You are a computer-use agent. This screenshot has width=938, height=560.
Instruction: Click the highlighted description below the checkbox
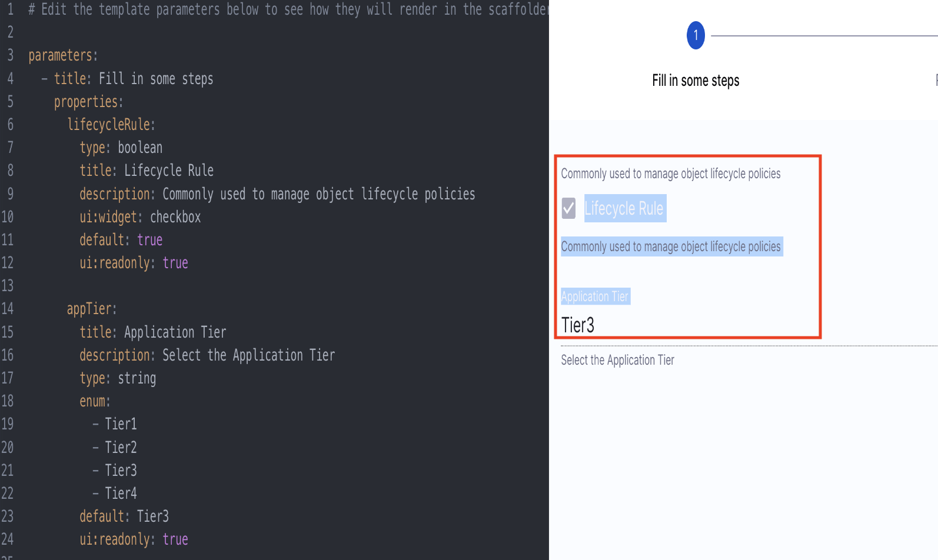tap(671, 246)
